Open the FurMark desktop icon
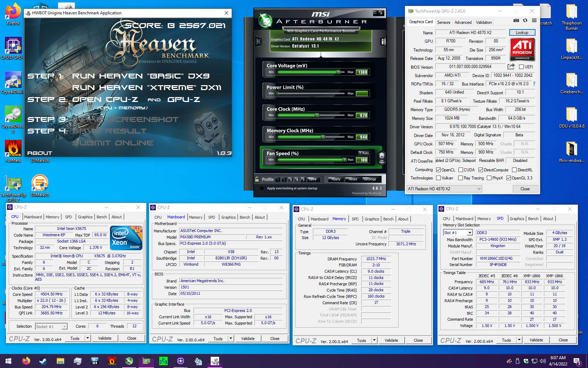This screenshot has height=368, width=588. (13, 151)
